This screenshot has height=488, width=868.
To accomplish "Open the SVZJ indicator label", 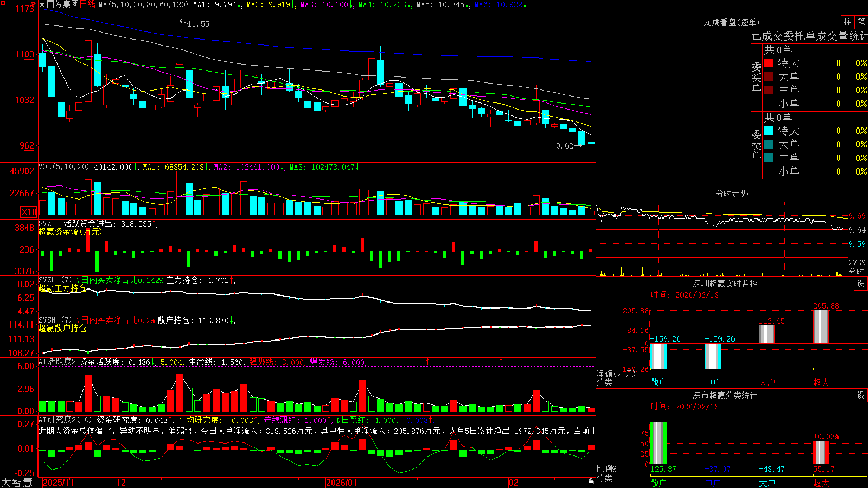I will tap(47, 223).
